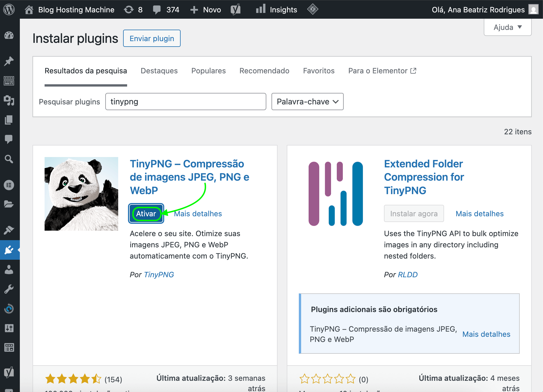Open Appearance via the paintbrush icon
Screen dimensions: 543x392
click(9, 230)
